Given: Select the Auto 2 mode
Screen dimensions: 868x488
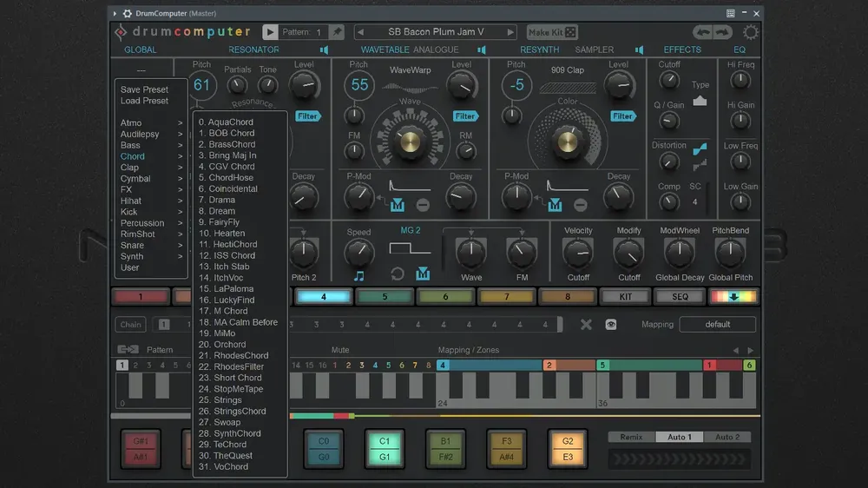Looking at the screenshot, I should [x=727, y=437].
